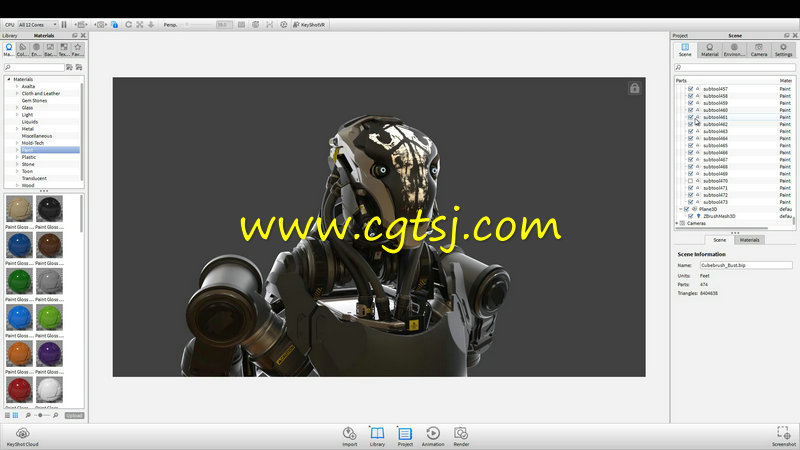Click zoom-out magnifier below thumbnails
Image resolution: width=800 pixels, height=450 pixels.
pos(28,415)
